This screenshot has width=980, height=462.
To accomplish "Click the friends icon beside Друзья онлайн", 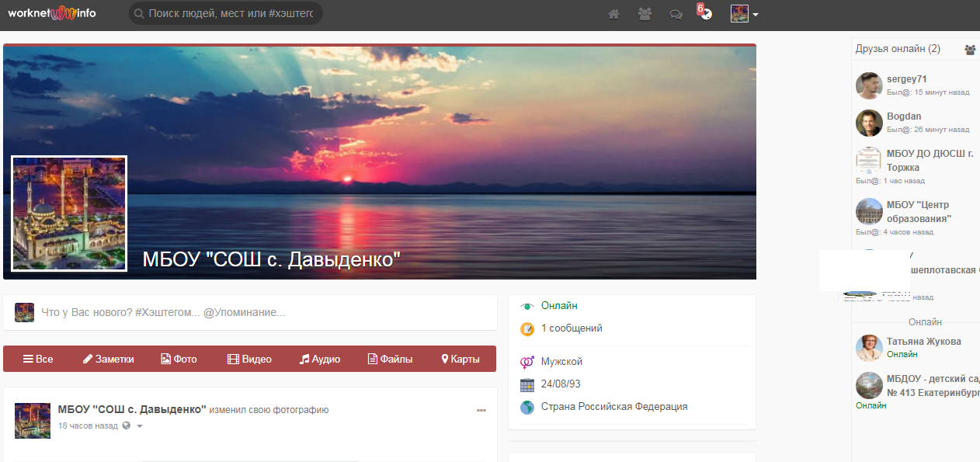I will click(x=970, y=50).
